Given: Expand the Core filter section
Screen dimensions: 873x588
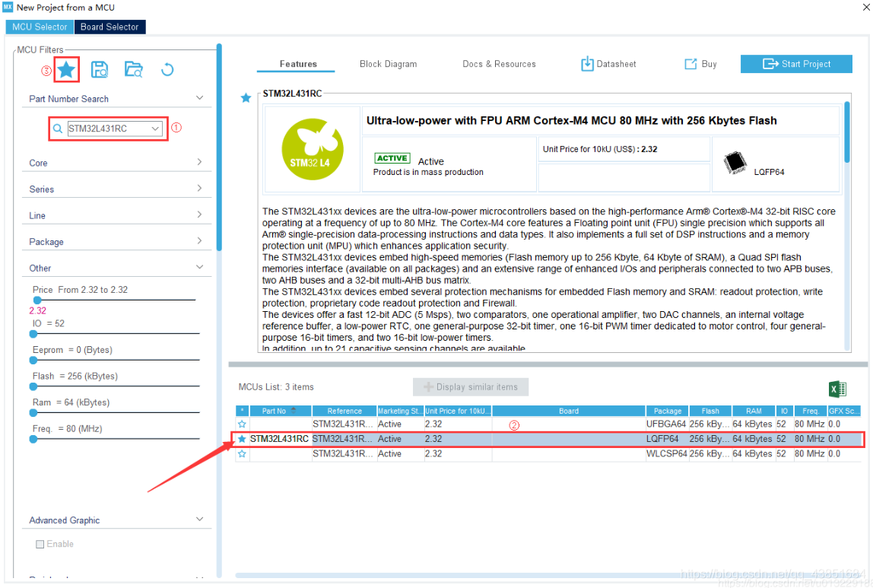Looking at the screenshot, I should click(x=199, y=162).
